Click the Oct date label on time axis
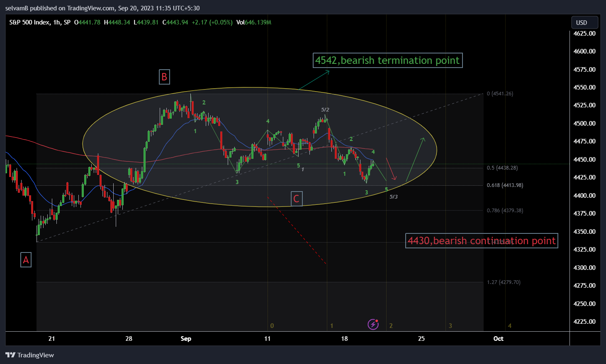The height and width of the screenshot is (364, 606). [498, 339]
